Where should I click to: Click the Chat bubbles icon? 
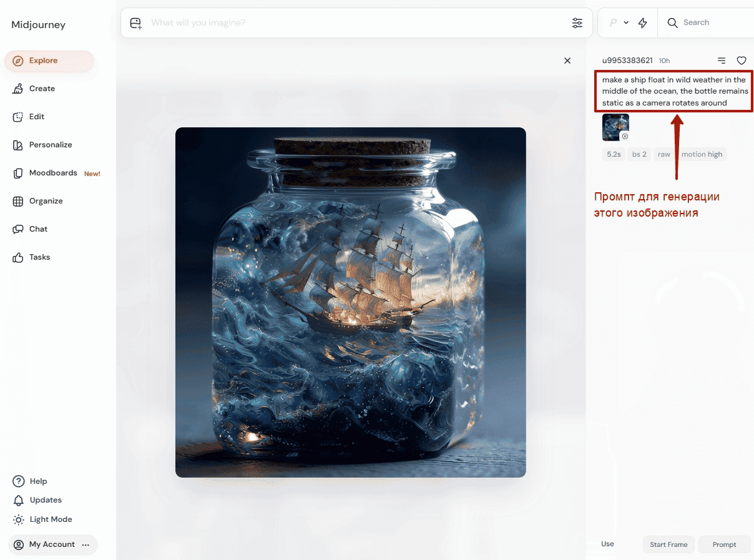click(x=18, y=229)
